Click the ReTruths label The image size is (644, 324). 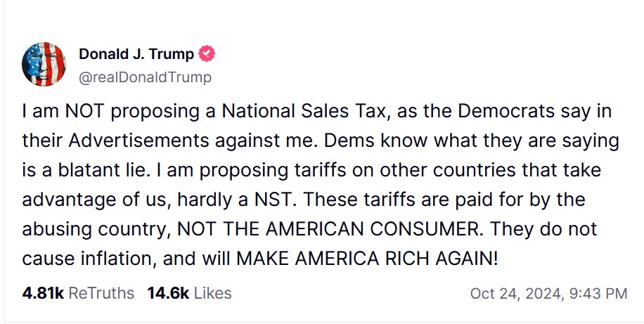[101, 293]
